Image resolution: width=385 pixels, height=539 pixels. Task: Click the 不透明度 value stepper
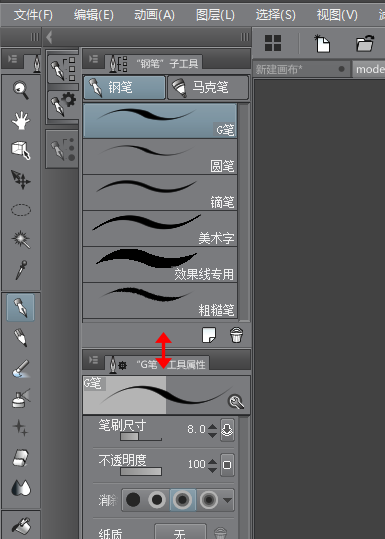coord(212,465)
